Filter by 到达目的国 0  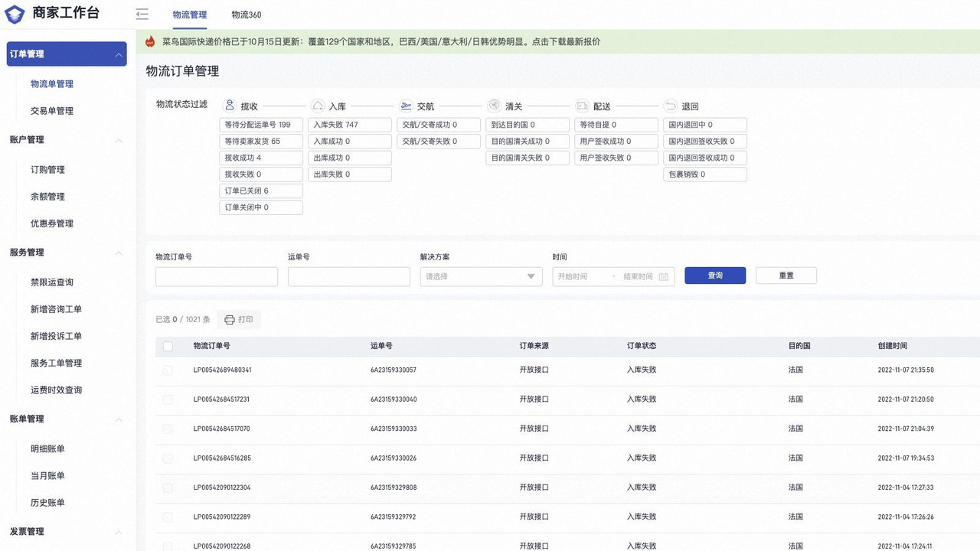pyautogui.click(x=528, y=125)
